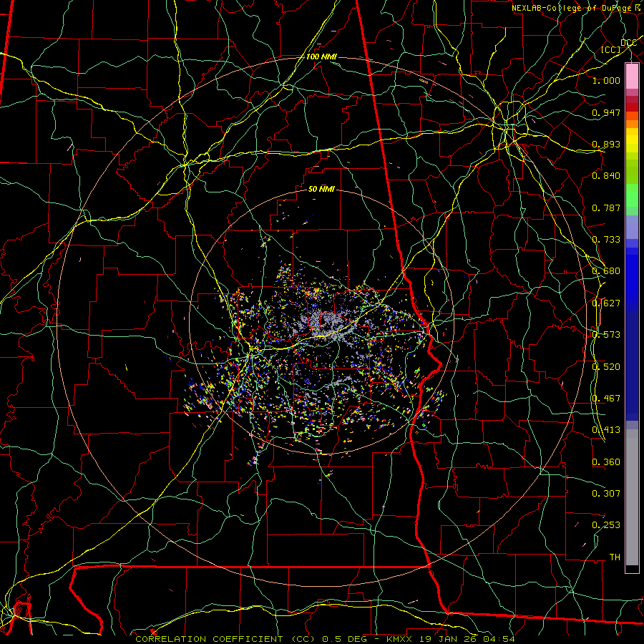Select the 0.627 scale value
Screen dimensions: 644x644
(x=606, y=303)
